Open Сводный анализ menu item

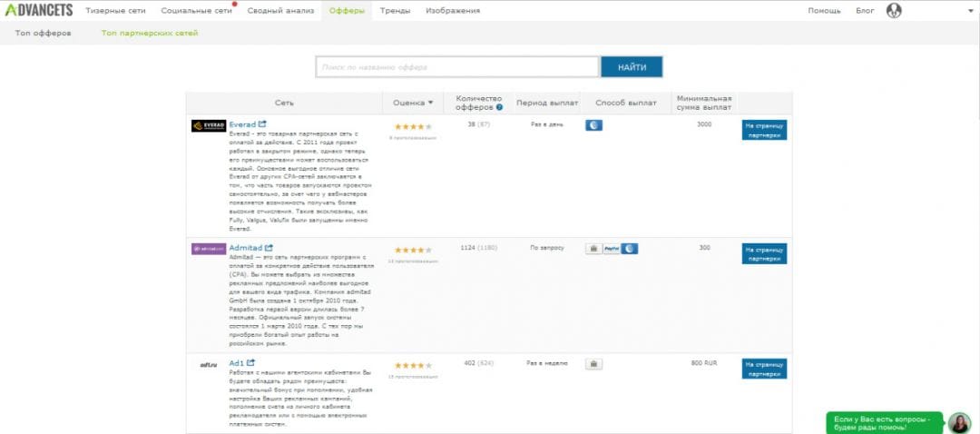tap(280, 11)
